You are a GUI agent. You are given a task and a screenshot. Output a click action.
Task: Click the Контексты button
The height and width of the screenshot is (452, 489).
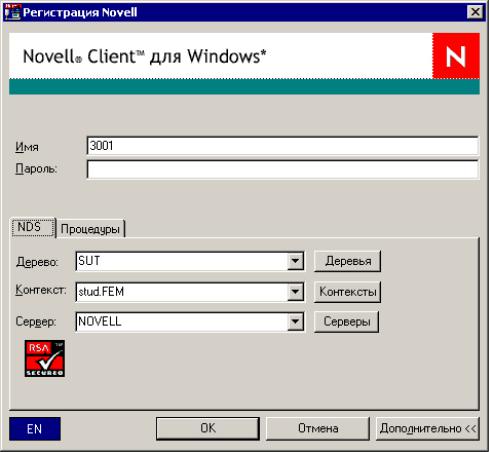click(347, 292)
